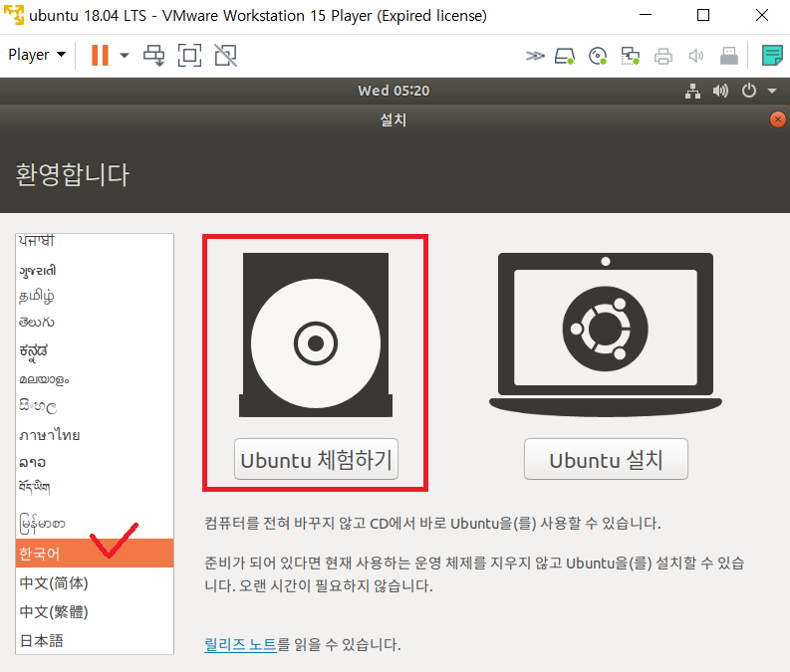Click the VMware Player app icon in title bar

coord(13,15)
